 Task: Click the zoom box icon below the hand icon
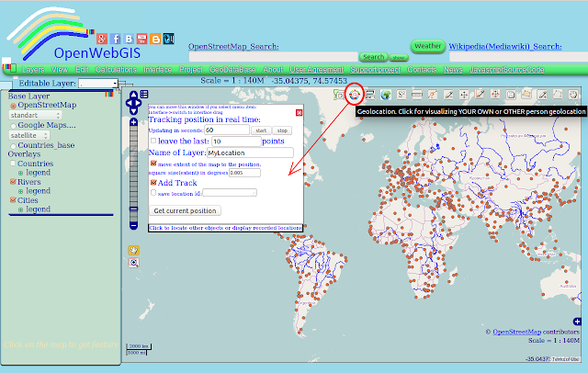[133, 263]
